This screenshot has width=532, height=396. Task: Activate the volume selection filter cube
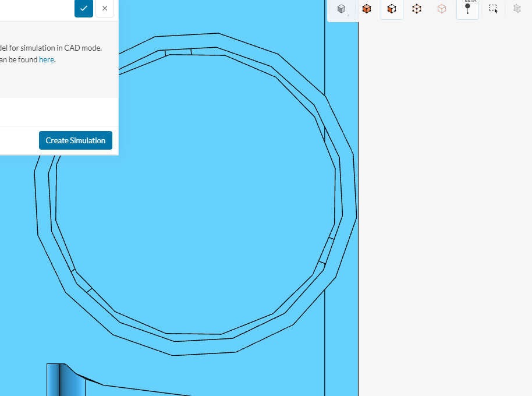(x=367, y=9)
